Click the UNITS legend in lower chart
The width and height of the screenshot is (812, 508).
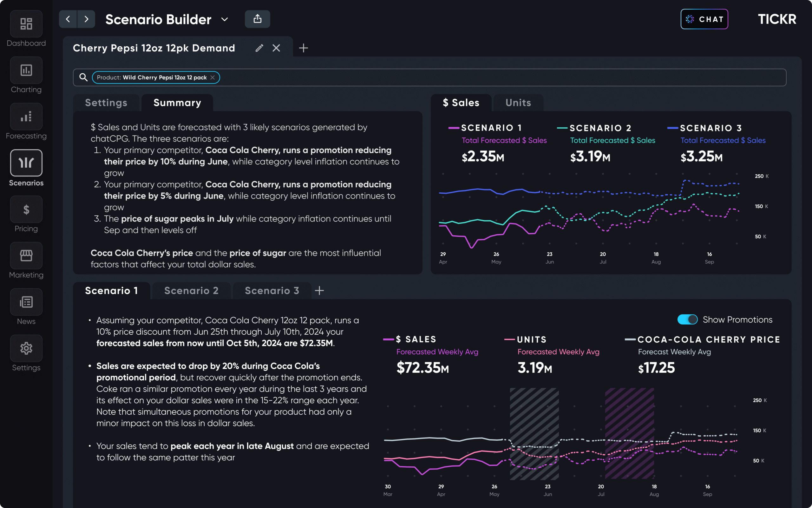tap(526, 340)
